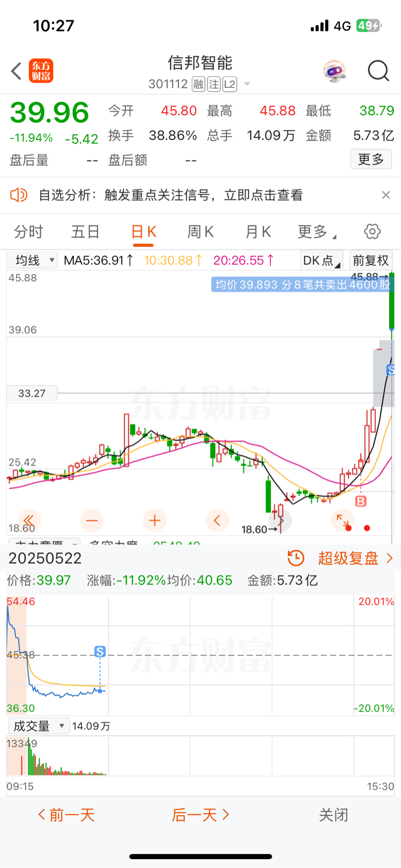Switch to 五日 tab

point(86,231)
